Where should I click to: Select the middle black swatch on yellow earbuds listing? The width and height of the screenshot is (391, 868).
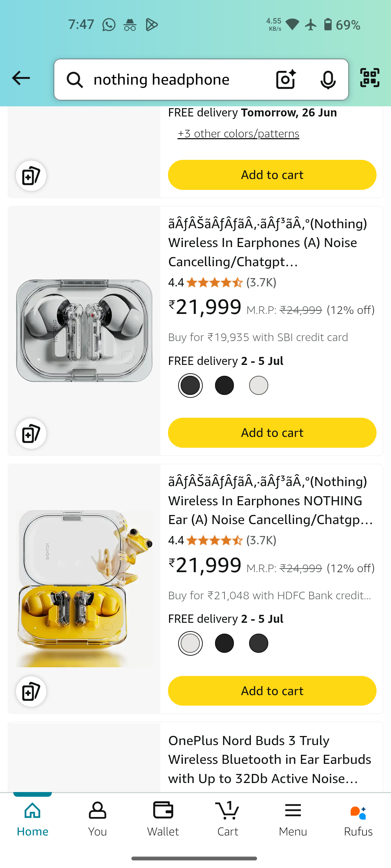click(224, 643)
